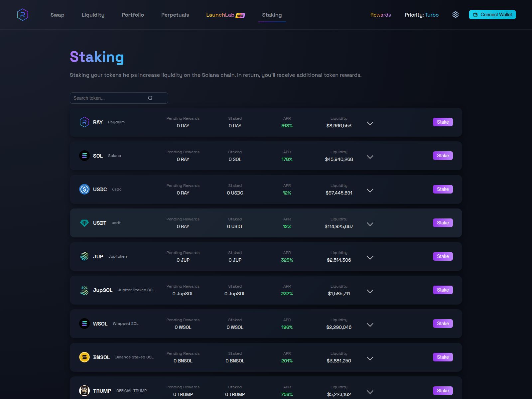Click Stake on the JUP row

coord(443,256)
